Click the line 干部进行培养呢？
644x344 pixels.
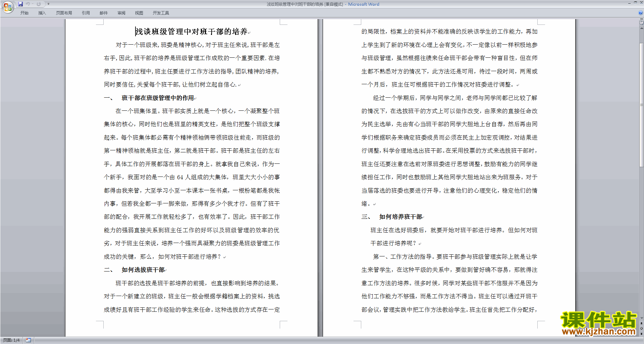[x=393, y=243]
